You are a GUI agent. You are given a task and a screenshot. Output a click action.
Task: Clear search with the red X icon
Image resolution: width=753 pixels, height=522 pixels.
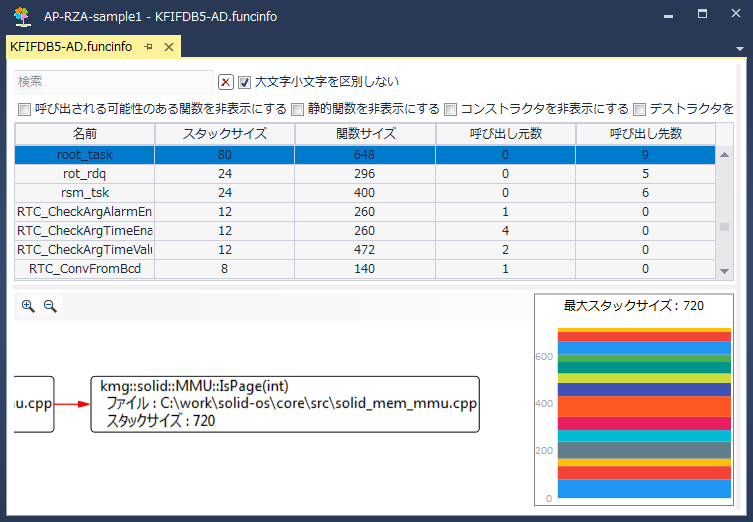pyautogui.click(x=226, y=82)
